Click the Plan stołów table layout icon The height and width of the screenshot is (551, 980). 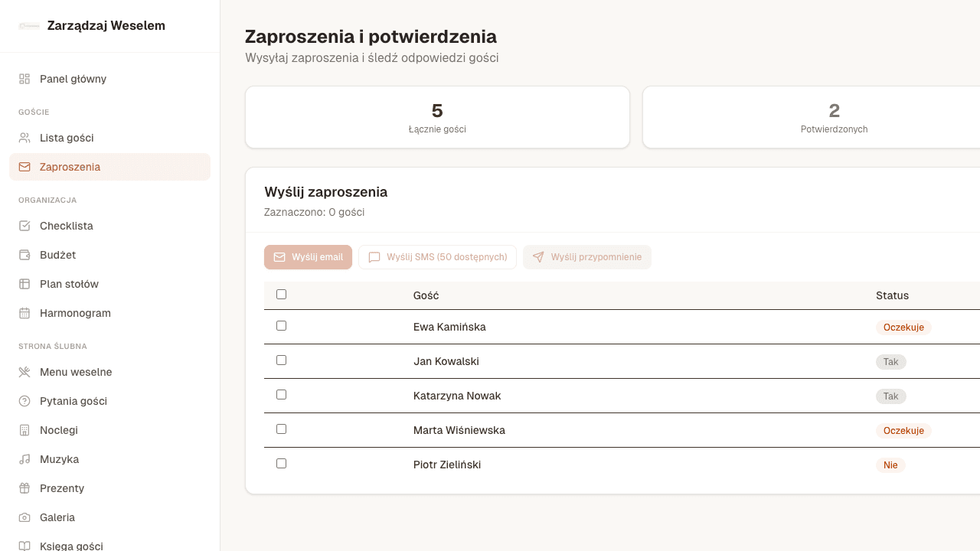click(x=25, y=284)
